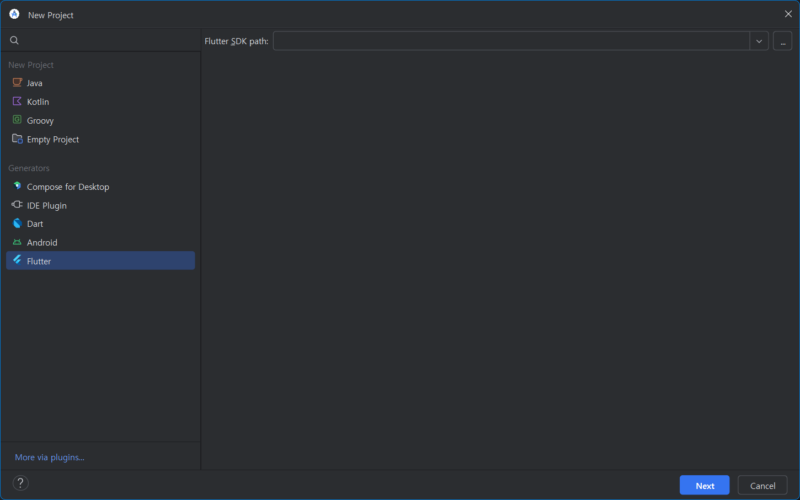Choose the Compose for Desktop generator label
The width and height of the screenshot is (800, 500).
68,187
